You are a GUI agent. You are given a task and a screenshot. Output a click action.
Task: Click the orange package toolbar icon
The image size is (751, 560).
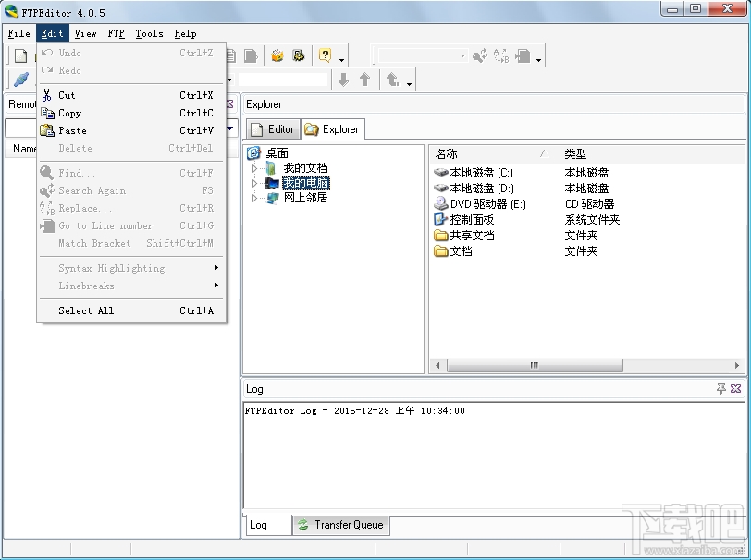pos(277,56)
